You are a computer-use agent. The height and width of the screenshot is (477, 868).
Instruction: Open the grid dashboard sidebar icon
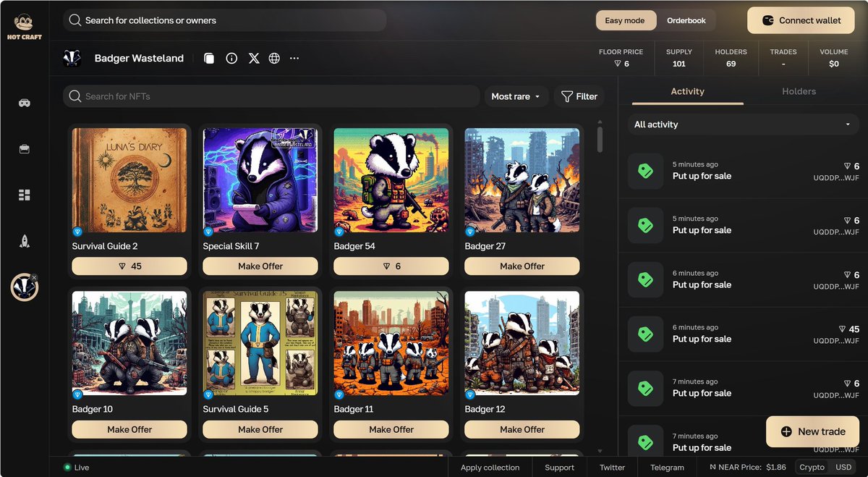click(x=25, y=195)
